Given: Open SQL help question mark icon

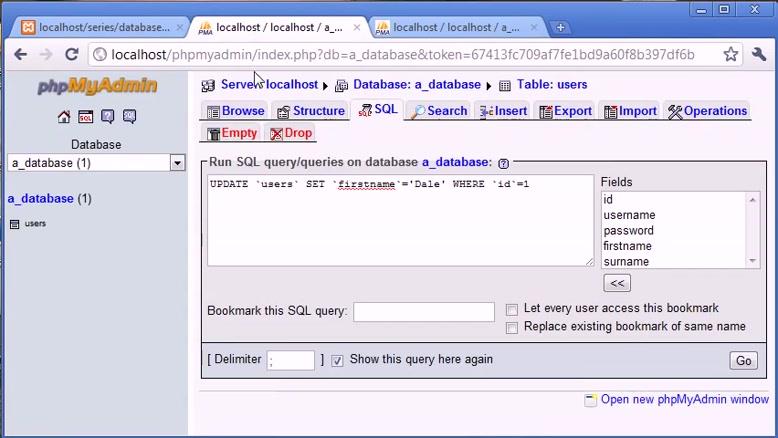Looking at the screenshot, I should 503,163.
